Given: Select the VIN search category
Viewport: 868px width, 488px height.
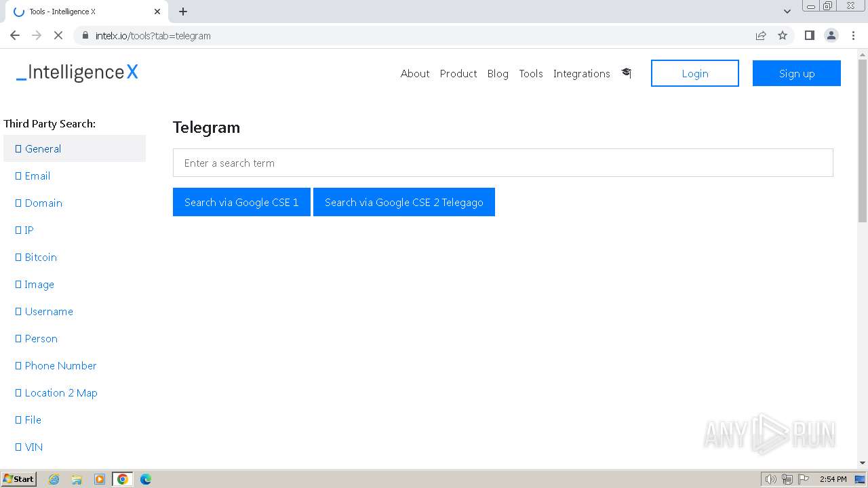Looking at the screenshot, I should [x=75, y=447].
